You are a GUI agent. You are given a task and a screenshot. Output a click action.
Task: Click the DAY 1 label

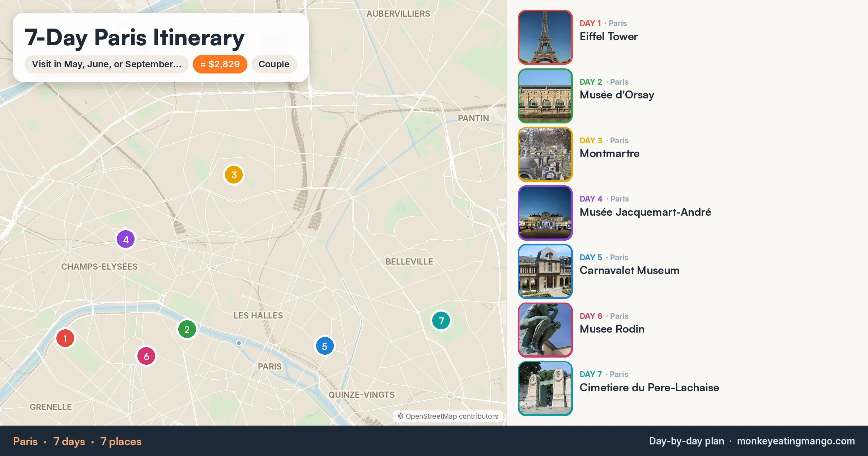point(590,23)
